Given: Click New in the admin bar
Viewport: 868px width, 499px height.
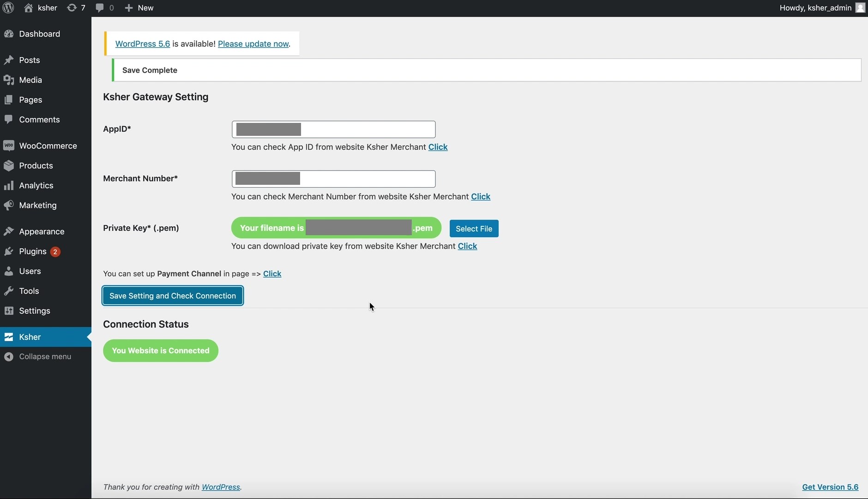Looking at the screenshot, I should coord(145,8).
